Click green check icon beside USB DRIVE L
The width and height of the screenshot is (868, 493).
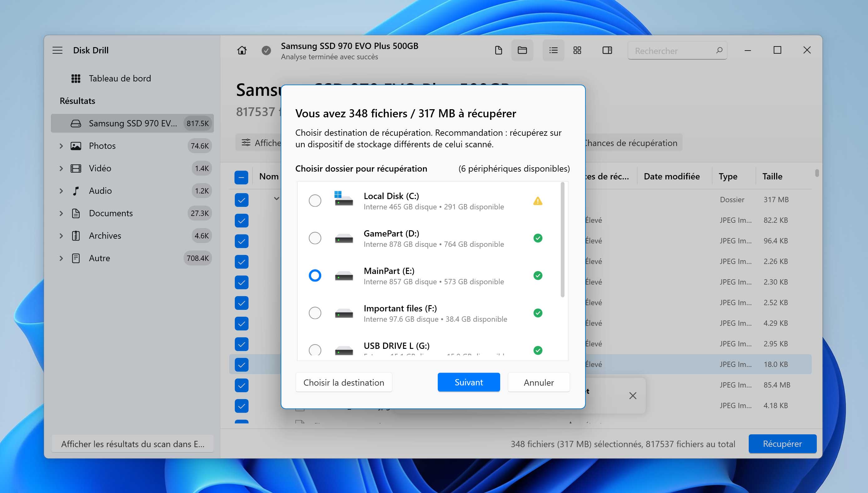point(538,350)
